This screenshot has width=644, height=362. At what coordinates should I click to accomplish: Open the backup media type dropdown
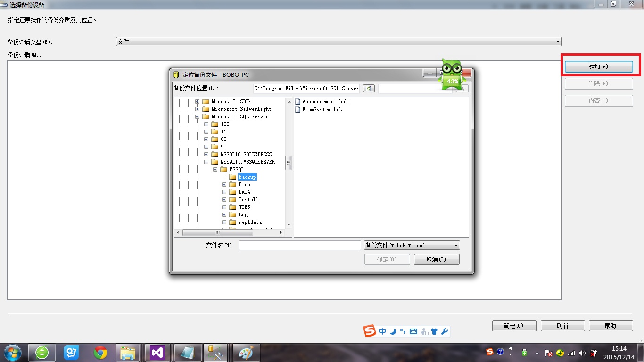[x=339, y=41]
